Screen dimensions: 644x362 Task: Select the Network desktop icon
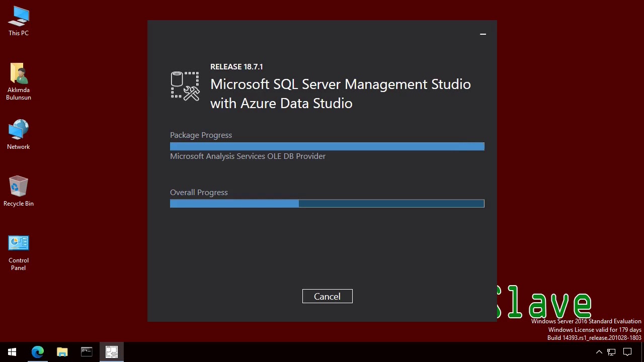[19, 135]
